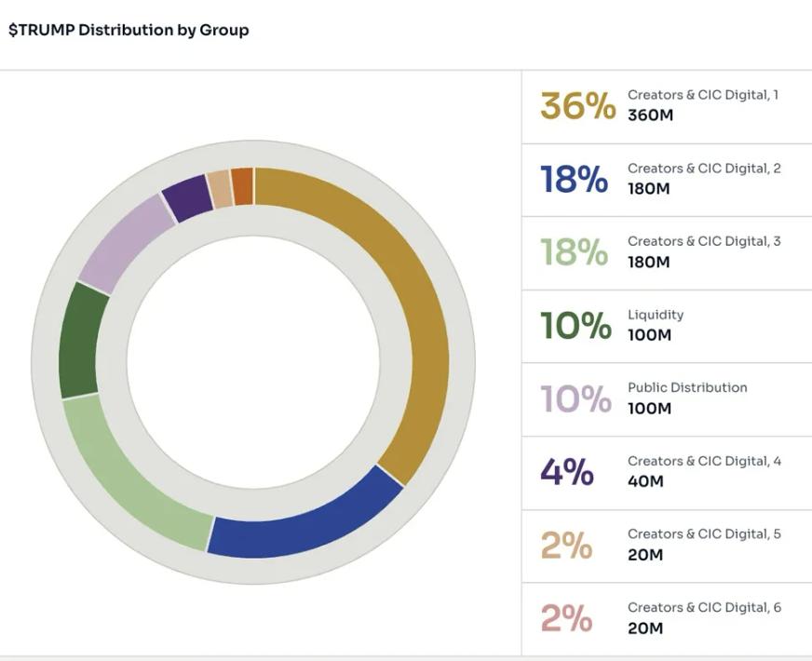This screenshot has width=812, height=661.
Task: Select the dark green Liquidity segment
Action: 78,340
